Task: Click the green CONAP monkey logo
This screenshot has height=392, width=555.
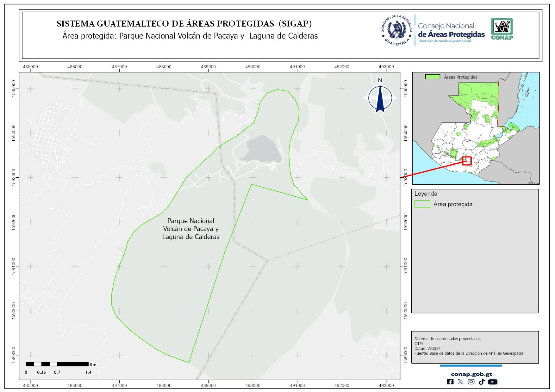Action: pyautogui.click(x=502, y=29)
